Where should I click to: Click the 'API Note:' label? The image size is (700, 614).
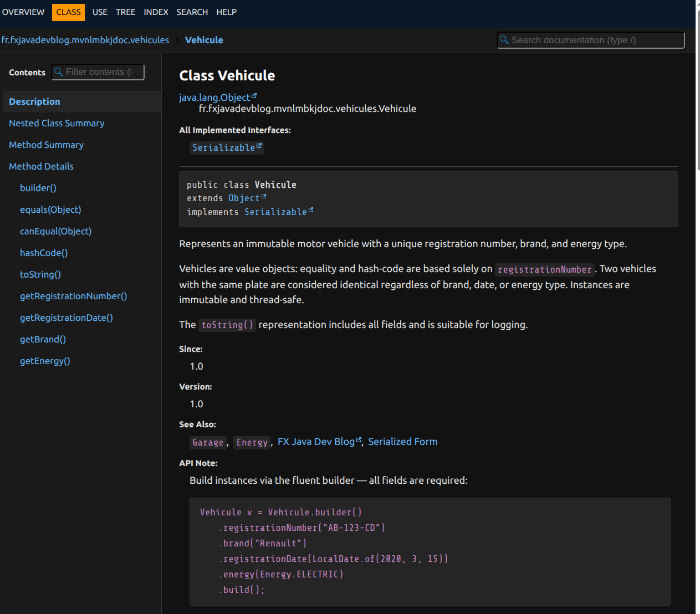tap(198, 463)
